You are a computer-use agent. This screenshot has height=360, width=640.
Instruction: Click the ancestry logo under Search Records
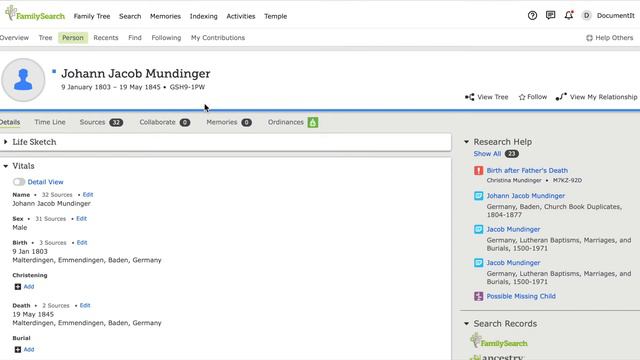point(496,357)
